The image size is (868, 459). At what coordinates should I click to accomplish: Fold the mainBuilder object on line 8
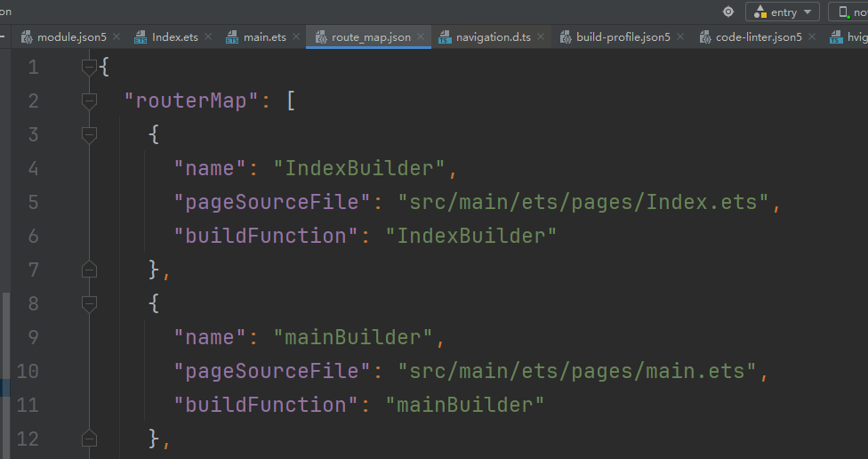89,303
